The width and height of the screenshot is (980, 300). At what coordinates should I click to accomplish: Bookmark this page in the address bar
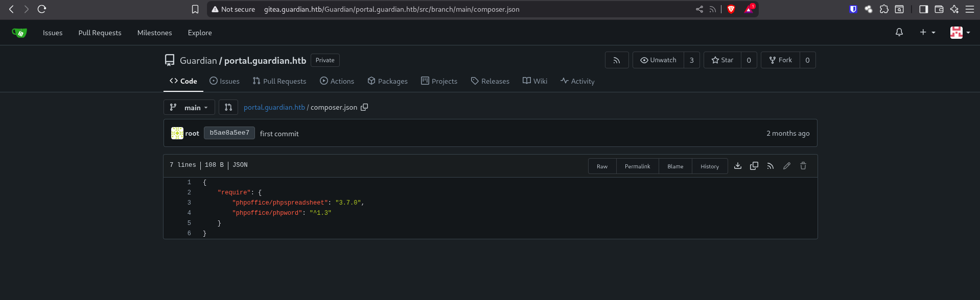pyautogui.click(x=195, y=9)
